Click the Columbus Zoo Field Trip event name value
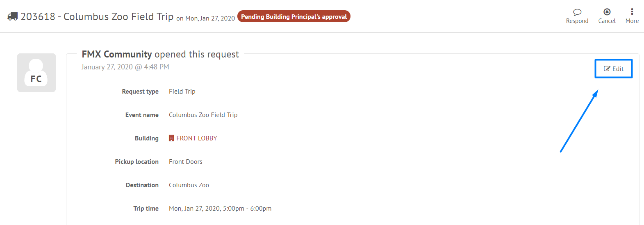 click(x=203, y=115)
